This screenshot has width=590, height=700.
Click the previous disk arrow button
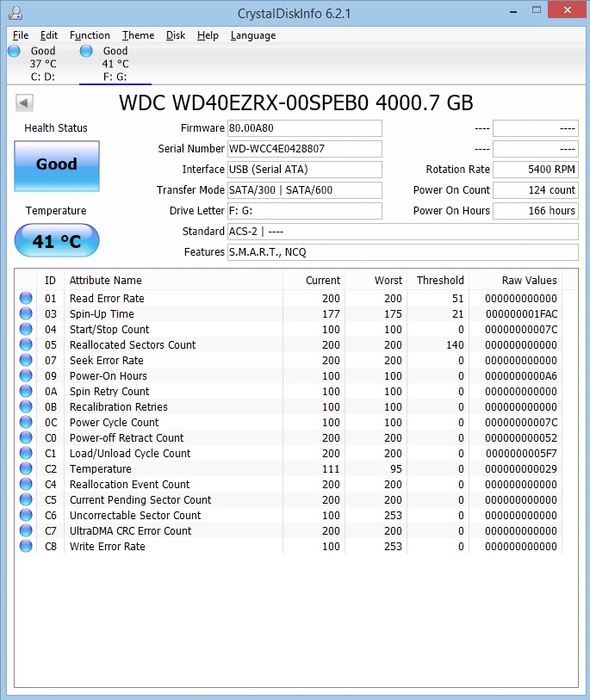coord(24,103)
